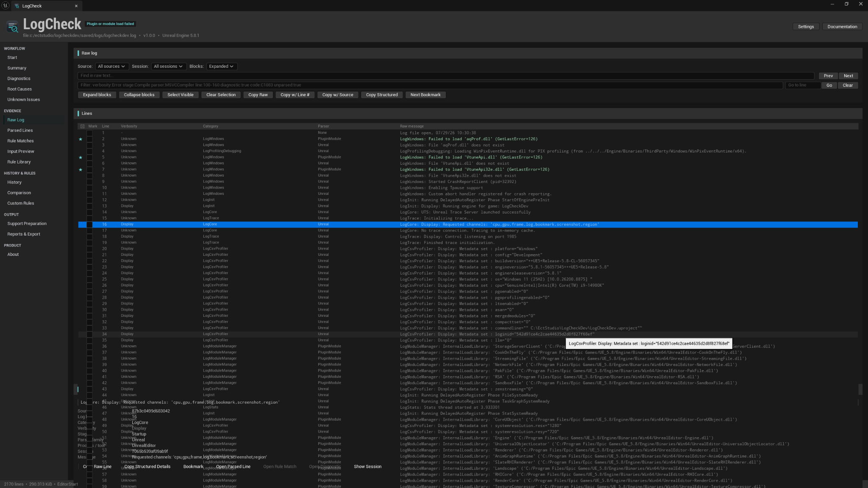Sort by the Category column header
The height and width of the screenshot is (488, 868).
[x=211, y=126]
